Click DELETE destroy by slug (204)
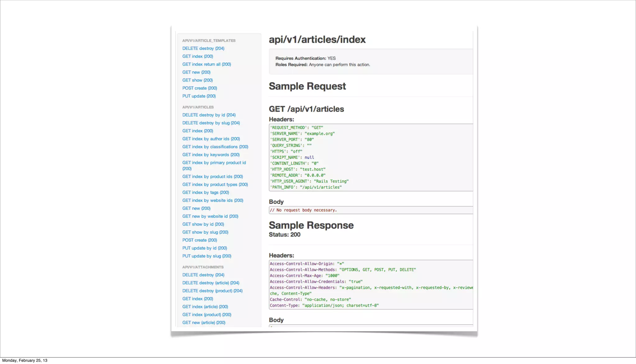Viewport: 636px width, 364px height. click(x=211, y=123)
